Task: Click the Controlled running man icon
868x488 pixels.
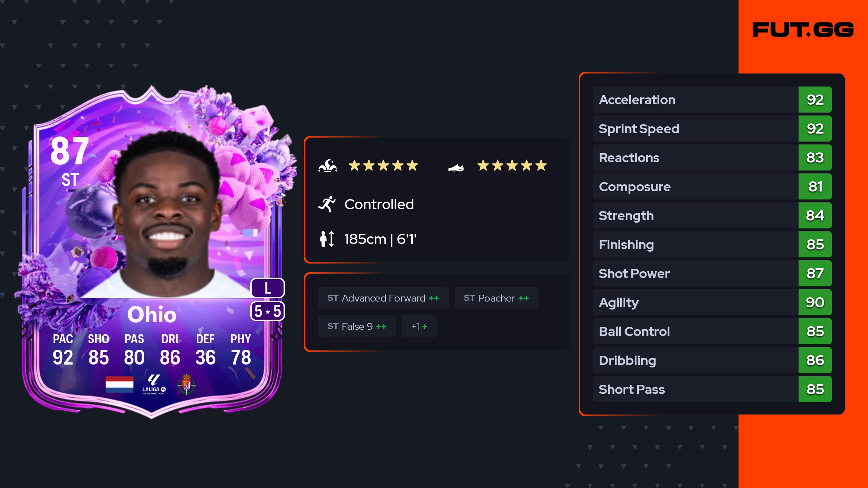Action: tap(327, 204)
